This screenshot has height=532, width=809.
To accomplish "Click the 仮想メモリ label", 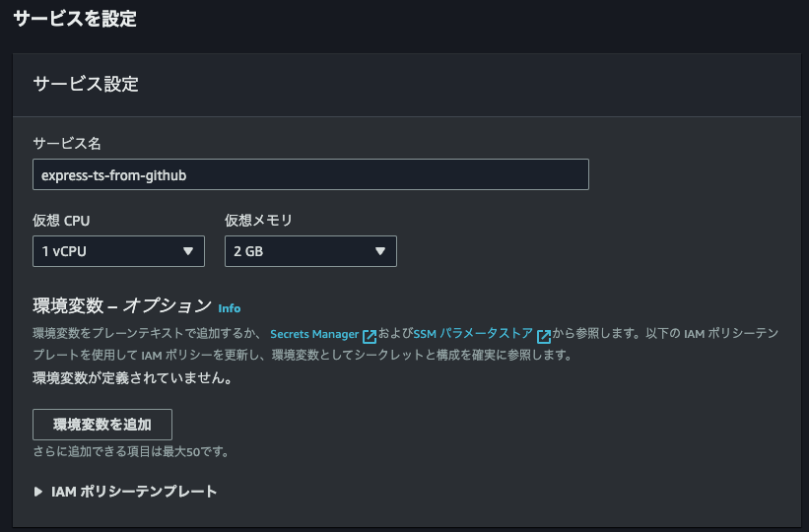I will click(258, 221).
